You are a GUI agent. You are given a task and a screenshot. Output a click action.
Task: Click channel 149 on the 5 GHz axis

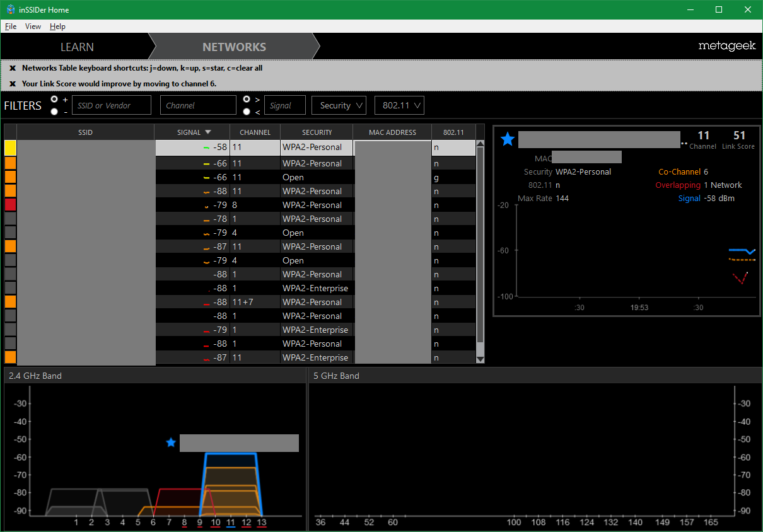662,523
